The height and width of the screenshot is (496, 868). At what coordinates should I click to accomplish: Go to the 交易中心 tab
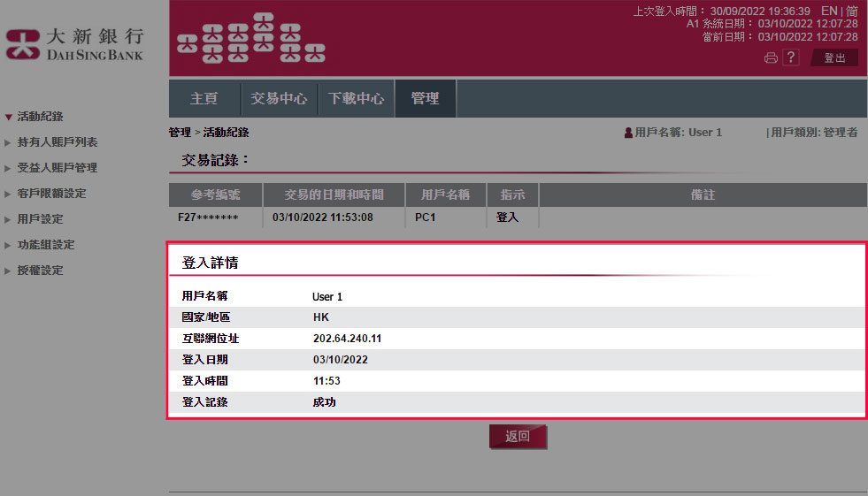point(279,99)
